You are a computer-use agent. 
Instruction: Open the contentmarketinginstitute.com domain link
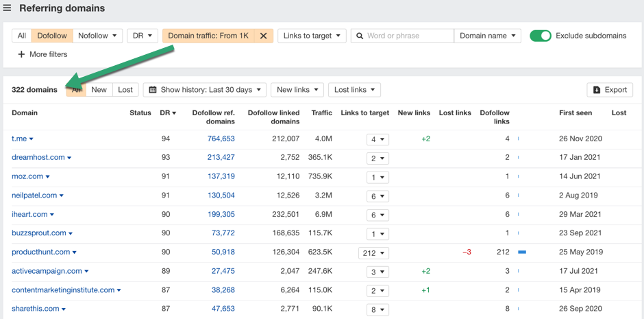[63, 290]
